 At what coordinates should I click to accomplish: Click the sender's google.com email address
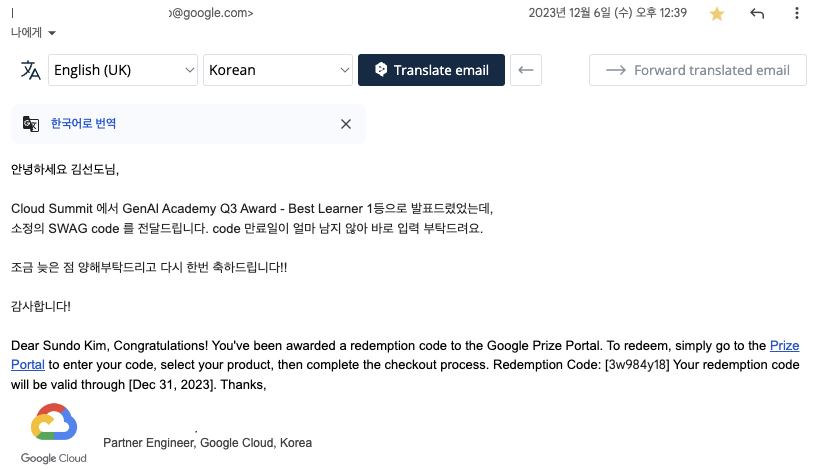tap(210, 14)
